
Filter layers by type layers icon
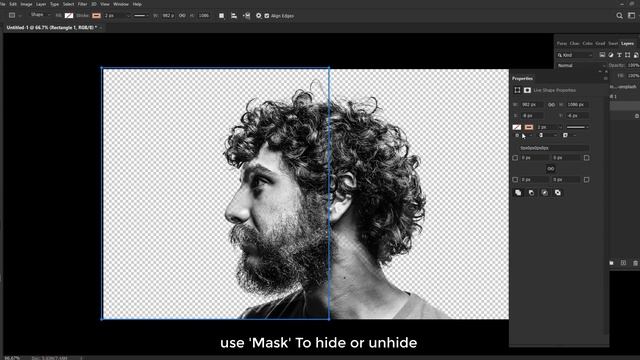[x=619, y=55]
